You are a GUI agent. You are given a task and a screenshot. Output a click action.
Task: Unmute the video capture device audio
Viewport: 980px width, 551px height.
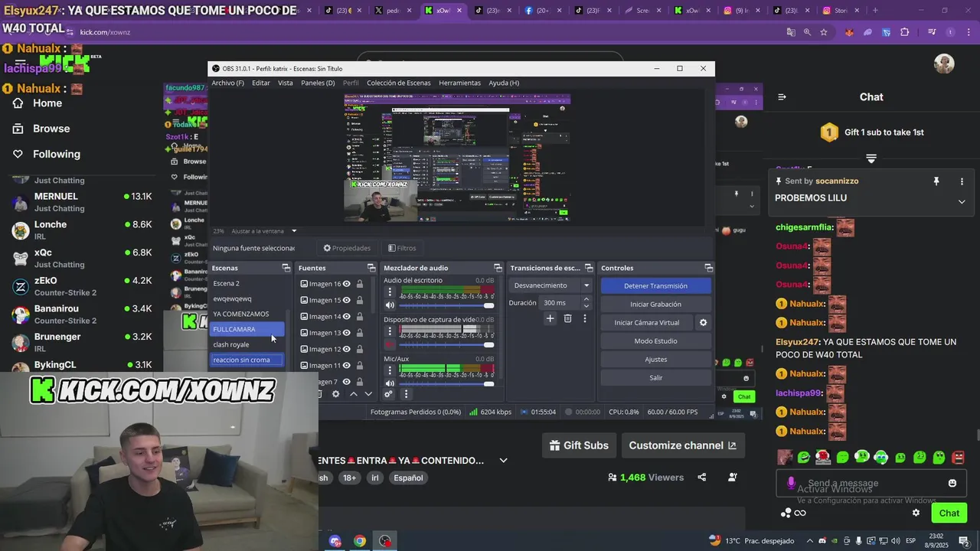coord(390,344)
